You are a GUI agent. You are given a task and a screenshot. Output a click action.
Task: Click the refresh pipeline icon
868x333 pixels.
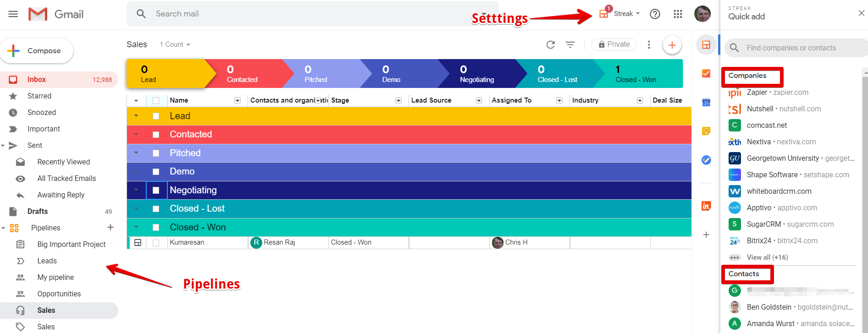coord(550,44)
